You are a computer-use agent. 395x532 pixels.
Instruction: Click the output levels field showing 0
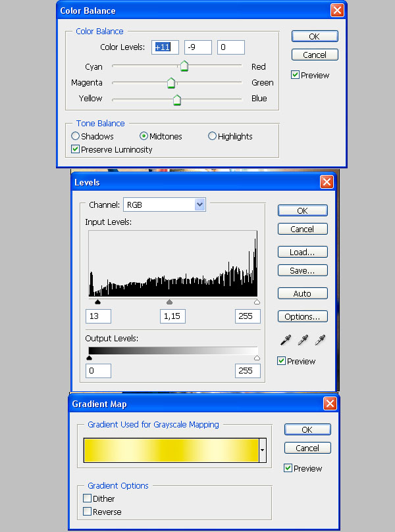pos(98,370)
